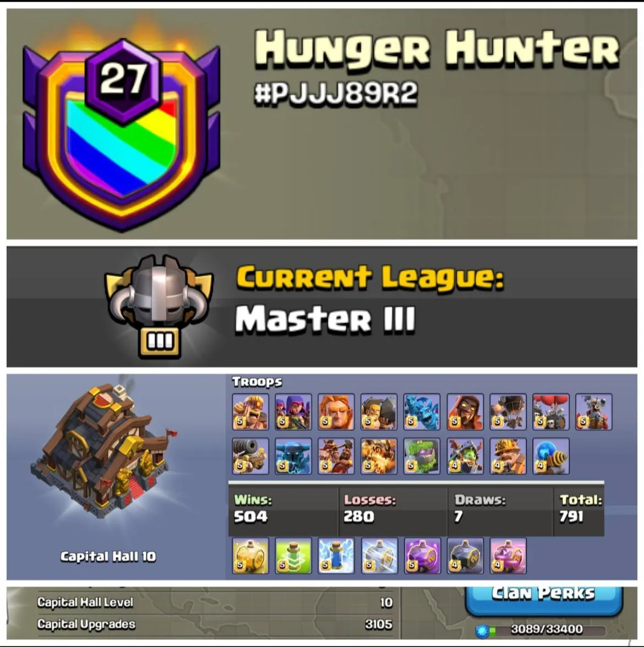Tap the green Jump spell icon

pos(293,556)
